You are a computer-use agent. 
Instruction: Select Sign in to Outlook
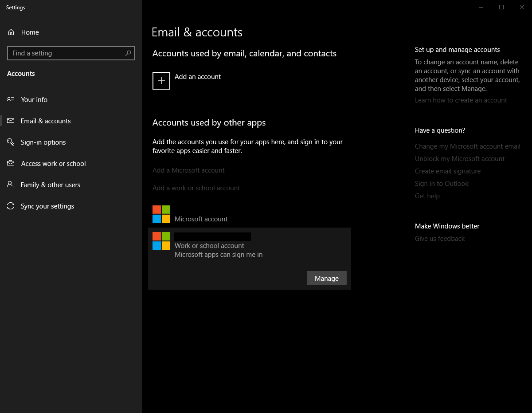(442, 183)
